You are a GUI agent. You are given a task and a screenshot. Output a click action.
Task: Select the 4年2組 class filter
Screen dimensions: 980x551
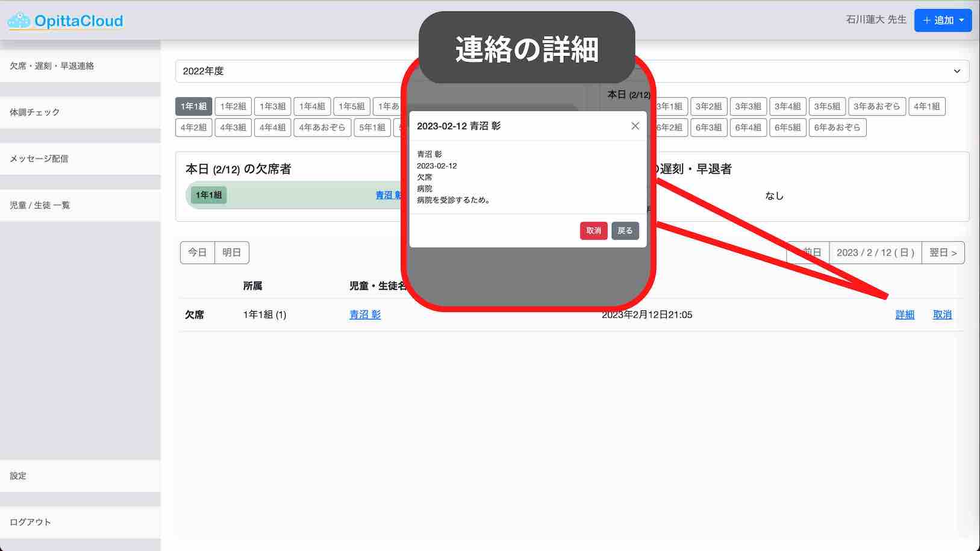click(193, 127)
